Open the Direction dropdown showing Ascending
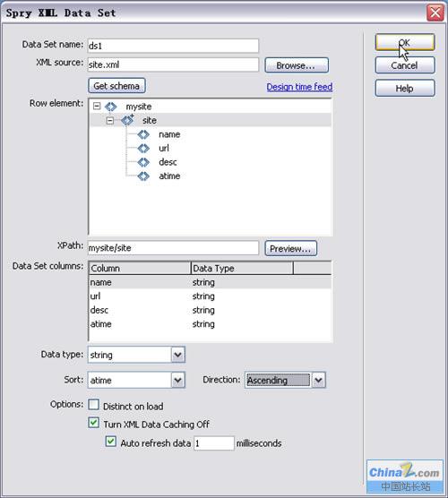Screen dimensions: 448x498 319,380
